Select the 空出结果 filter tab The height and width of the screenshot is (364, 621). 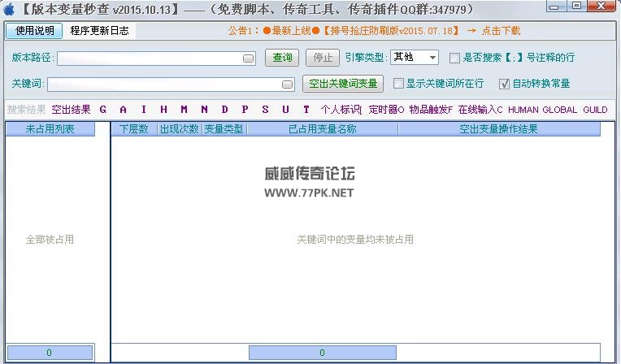[71, 110]
